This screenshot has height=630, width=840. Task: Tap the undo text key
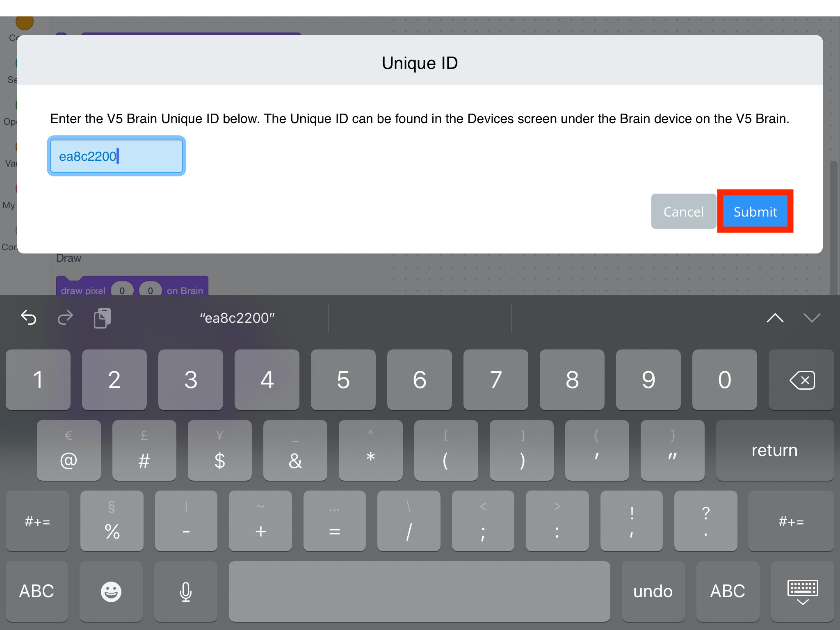pos(653,591)
